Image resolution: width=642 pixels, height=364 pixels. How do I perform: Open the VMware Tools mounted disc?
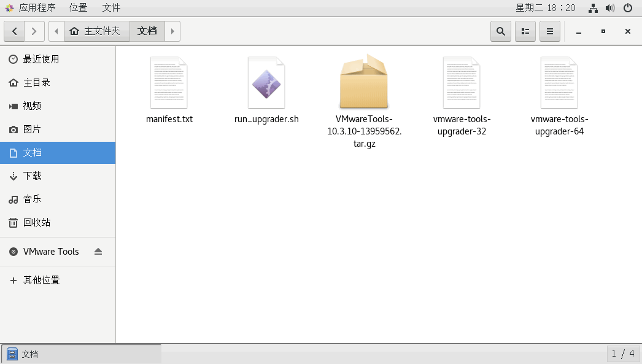51,252
